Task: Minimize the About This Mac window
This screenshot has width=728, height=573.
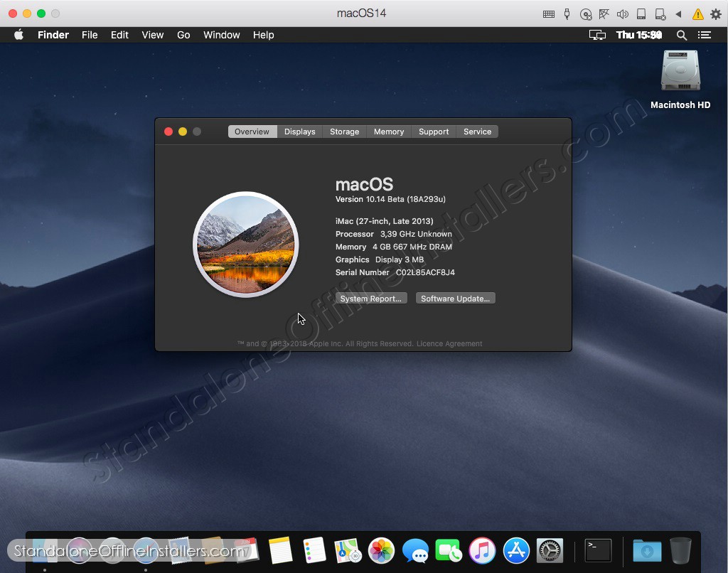Action: 183,132
